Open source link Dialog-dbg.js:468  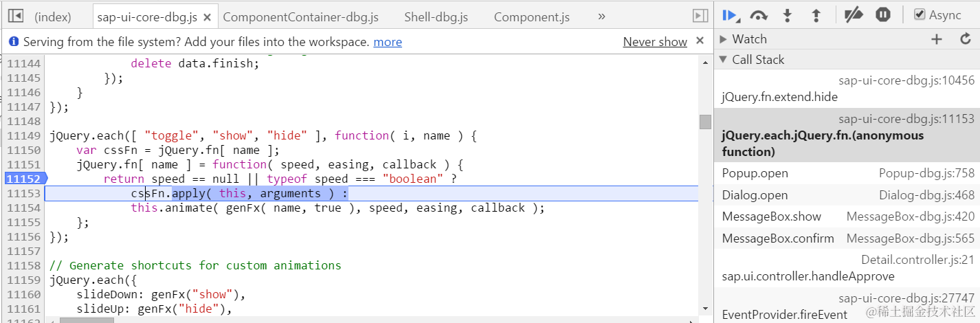click(926, 195)
